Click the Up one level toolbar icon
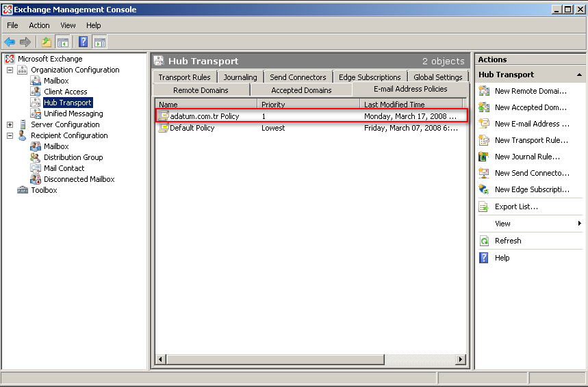 point(47,42)
